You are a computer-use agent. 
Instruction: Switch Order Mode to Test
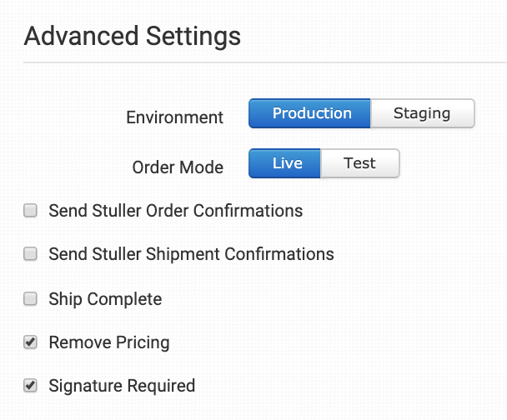359,163
